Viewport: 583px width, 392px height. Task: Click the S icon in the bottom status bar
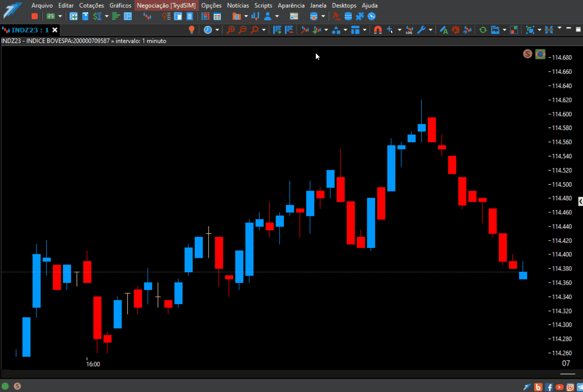pos(17,386)
